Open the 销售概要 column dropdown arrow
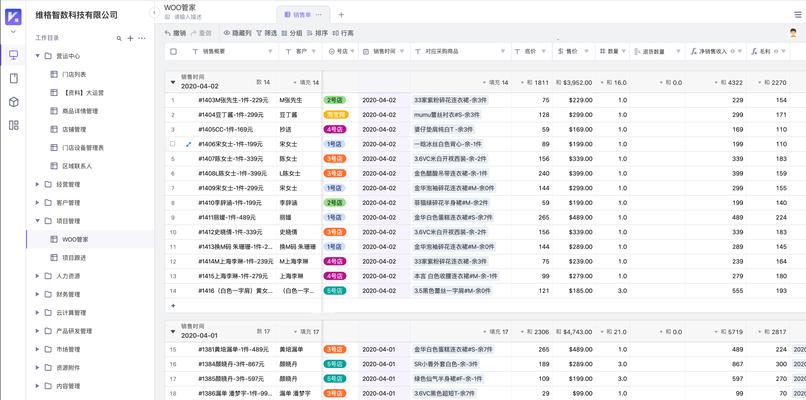The height and width of the screenshot is (400, 806). click(270, 51)
